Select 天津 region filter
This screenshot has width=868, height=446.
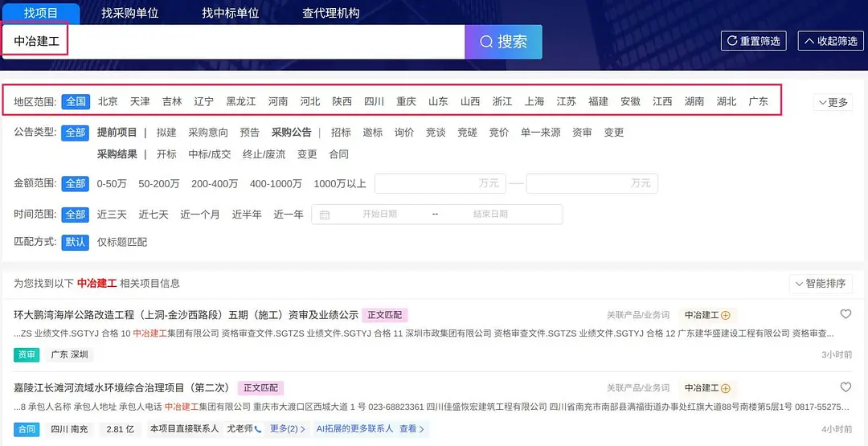[x=140, y=102]
